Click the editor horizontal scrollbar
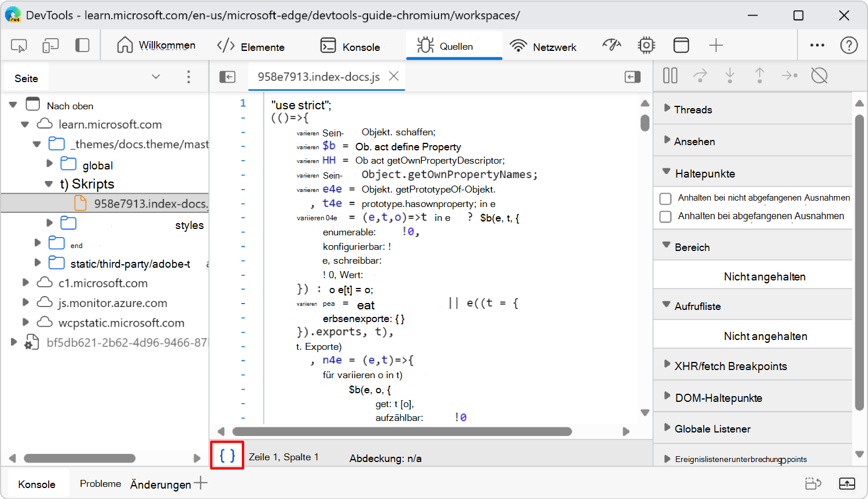The width and height of the screenshot is (868, 499). click(402, 431)
